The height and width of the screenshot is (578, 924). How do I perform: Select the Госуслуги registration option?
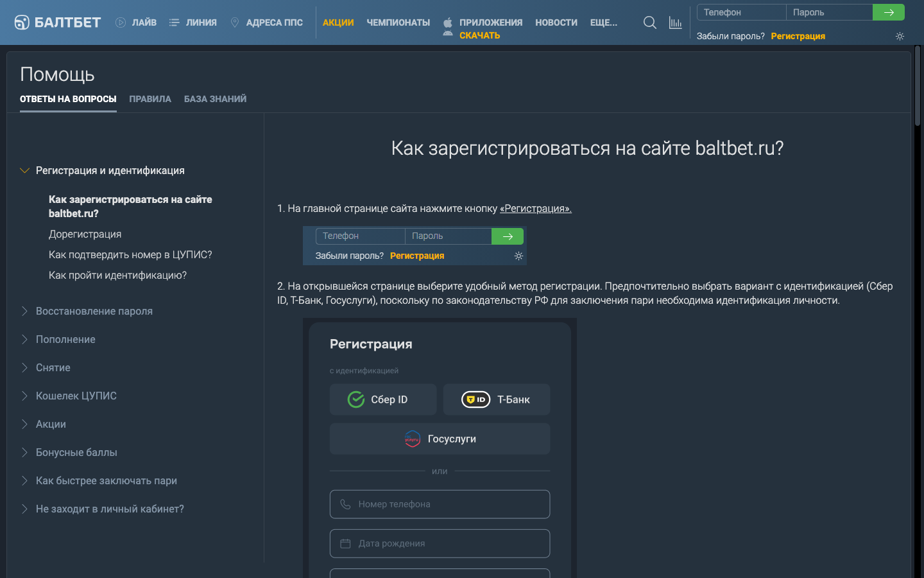439,438
